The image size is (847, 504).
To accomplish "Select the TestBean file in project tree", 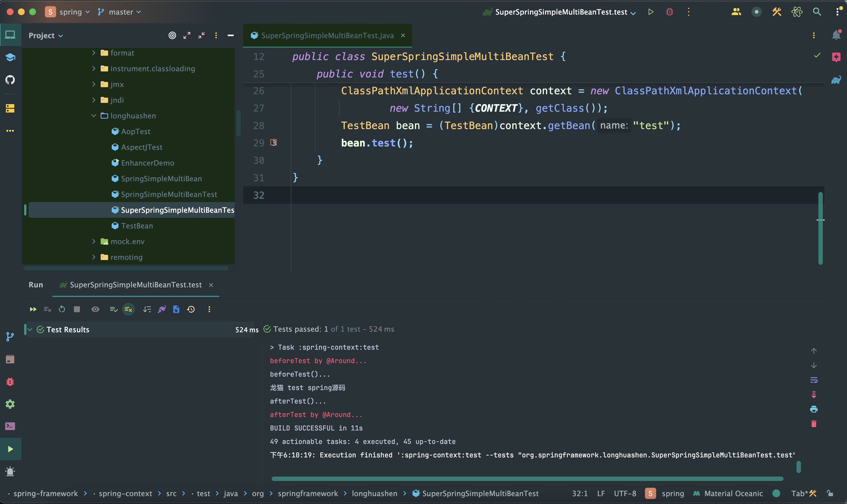I will 136,226.
